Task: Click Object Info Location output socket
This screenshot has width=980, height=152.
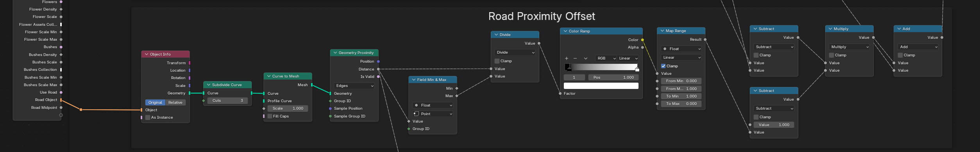Action: click(x=190, y=71)
